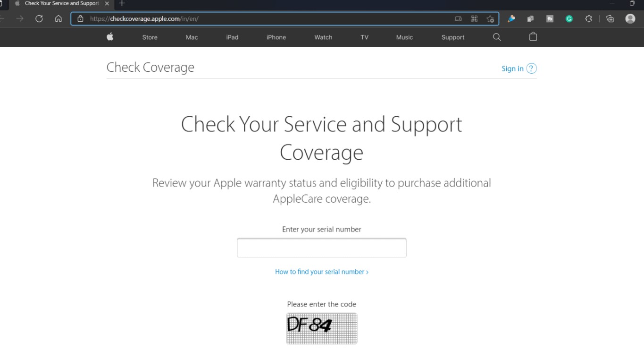Open the Support menu item
The image size is (644, 351).
pyautogui.click(x=453, y=37)
